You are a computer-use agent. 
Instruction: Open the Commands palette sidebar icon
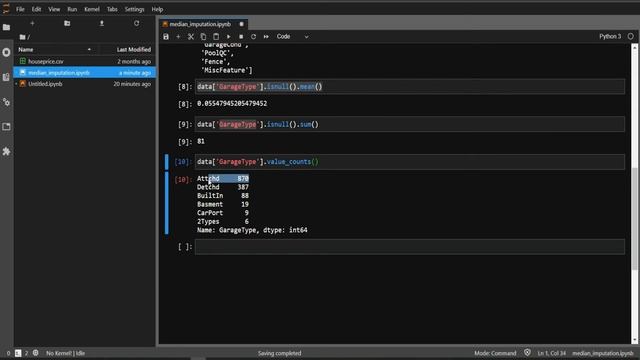click(7, 77)
